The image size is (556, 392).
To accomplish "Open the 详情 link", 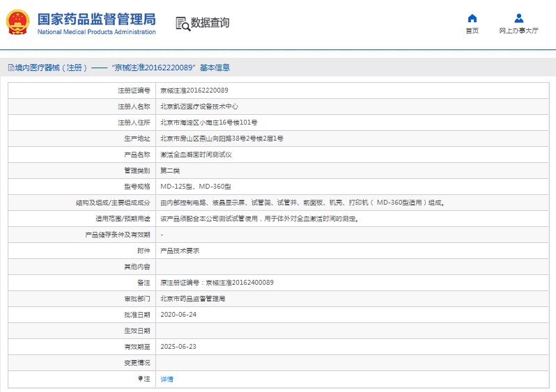I will tap(167, 379).
